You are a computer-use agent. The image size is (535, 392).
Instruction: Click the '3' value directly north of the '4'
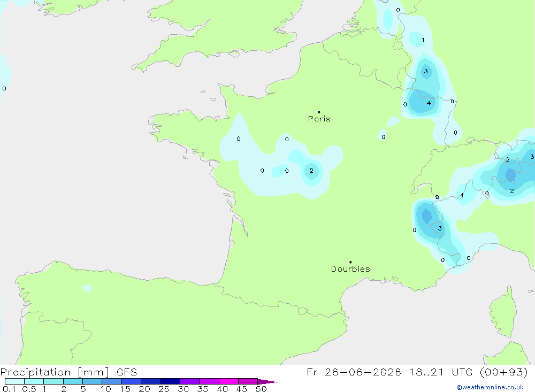(426, 71)
